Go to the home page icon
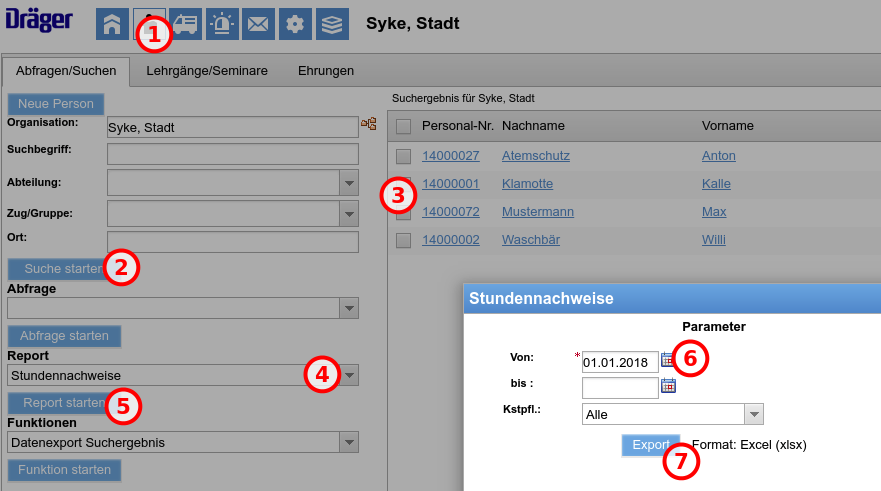The image size is (881, 491). [112, 24]
